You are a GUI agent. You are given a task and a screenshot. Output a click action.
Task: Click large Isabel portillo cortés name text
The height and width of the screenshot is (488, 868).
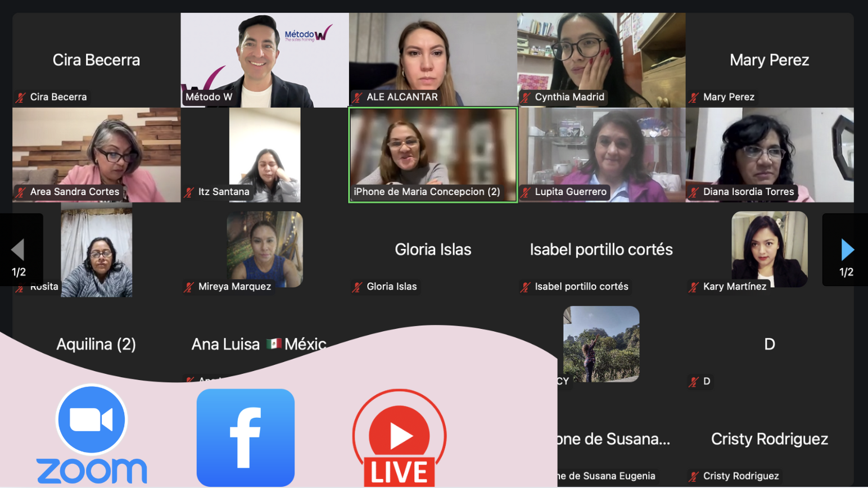pos(601,249)
